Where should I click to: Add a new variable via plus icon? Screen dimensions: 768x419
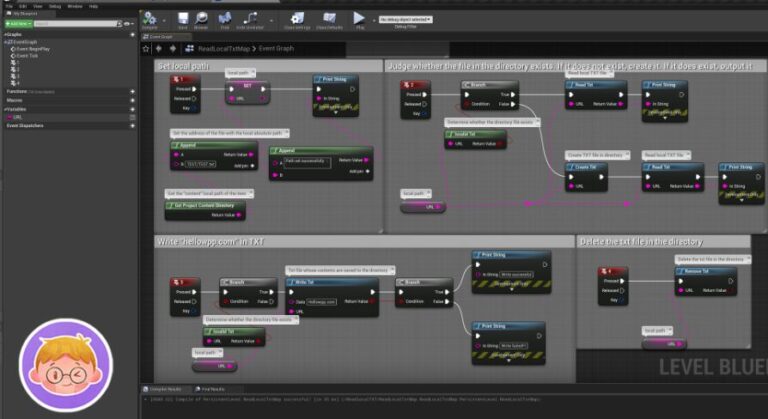click(132, 109)
